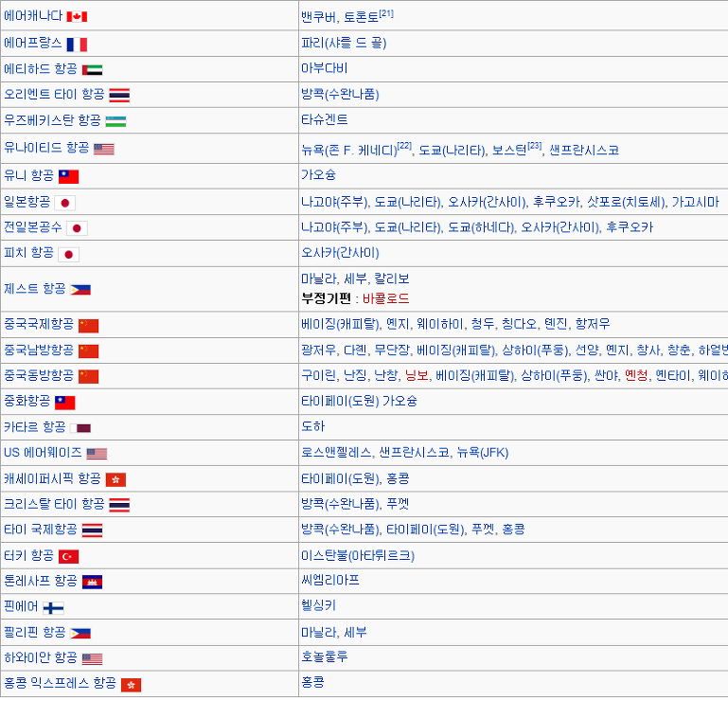Click the France flag beside 에어프랑스
The image size is (728, 701).
pos(77,45)
